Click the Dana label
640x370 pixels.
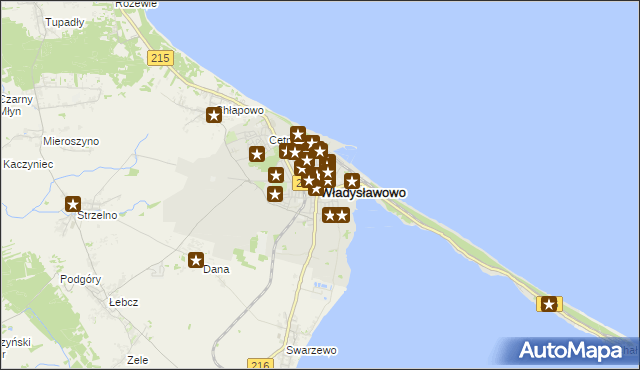tap(216, 269)
